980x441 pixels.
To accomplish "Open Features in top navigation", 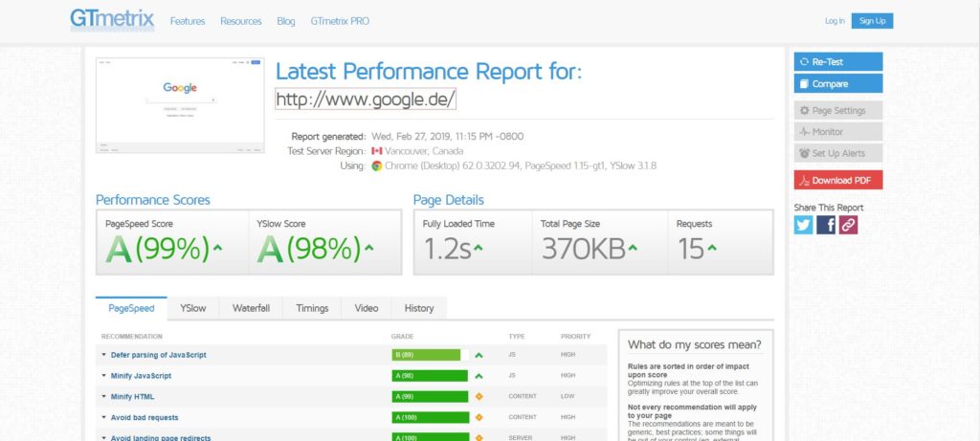I will coord(188,21).
